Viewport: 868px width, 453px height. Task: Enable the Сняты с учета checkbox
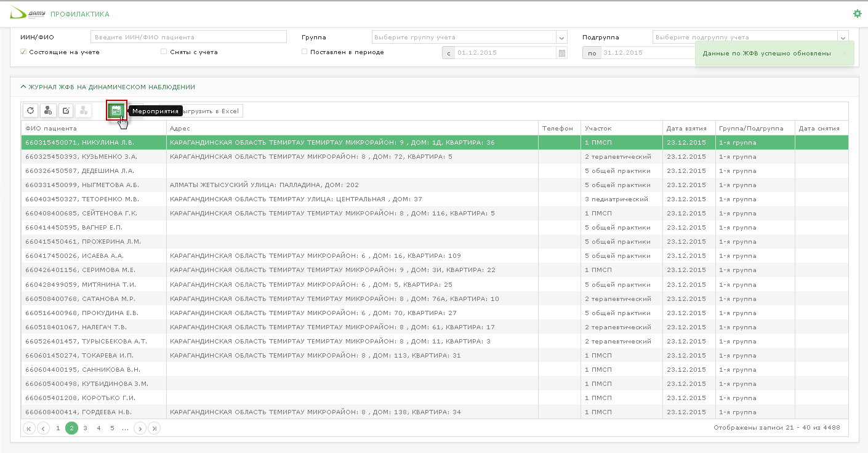[x=164, y=52]
